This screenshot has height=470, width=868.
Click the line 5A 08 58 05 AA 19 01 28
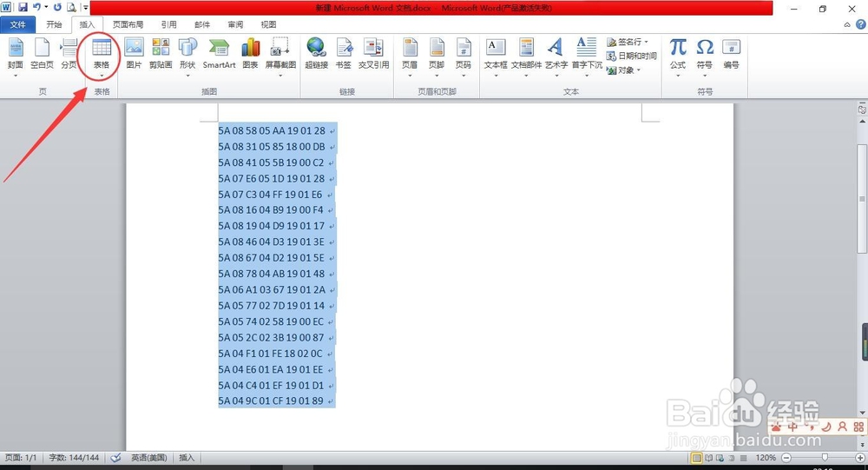pos(272,131)
